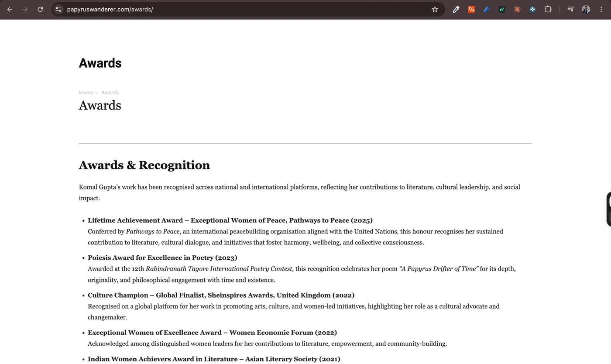Click the Poiesis Award for Excellence title
611x364 pixels.
pyautogui.click(x=162, y=258)
